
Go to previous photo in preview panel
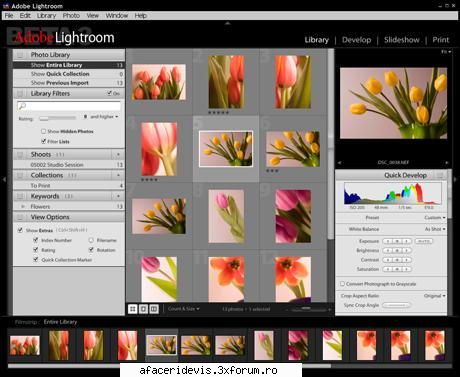(x=340, y=163)
